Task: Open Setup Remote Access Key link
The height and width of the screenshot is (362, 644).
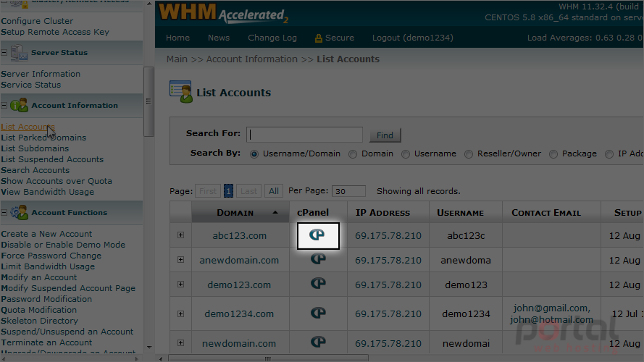Action: point(55,32)
